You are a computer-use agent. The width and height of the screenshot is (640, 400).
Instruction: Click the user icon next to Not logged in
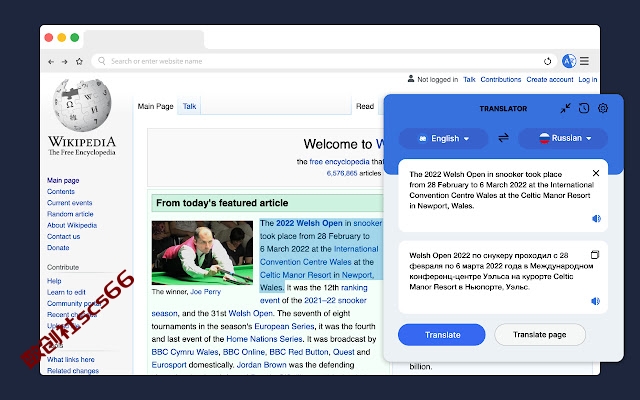tap(411, 79)
